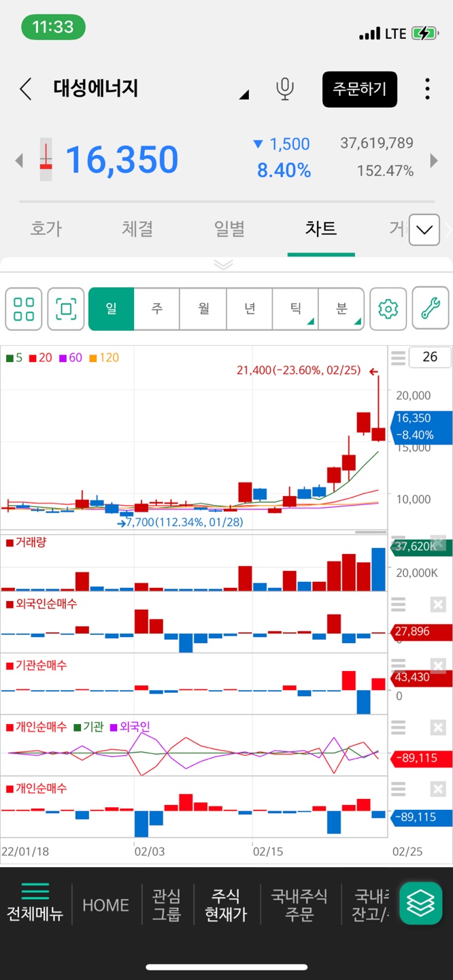Image resolution: width=453 pixels, height=980 pixels.
Task: Open 전체메뉴 hamburger menu
Action: click(x=35, y=903)
